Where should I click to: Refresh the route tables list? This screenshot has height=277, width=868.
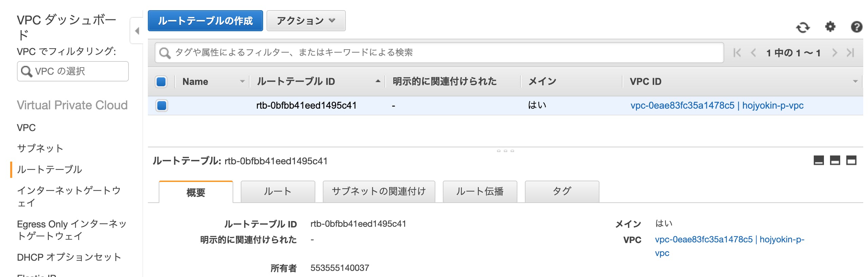803,27
